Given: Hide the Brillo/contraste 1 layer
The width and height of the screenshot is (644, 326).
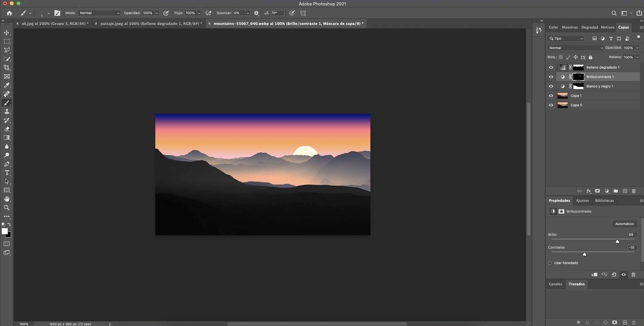Looking at the screenshot, I should [x=551, y=77].
